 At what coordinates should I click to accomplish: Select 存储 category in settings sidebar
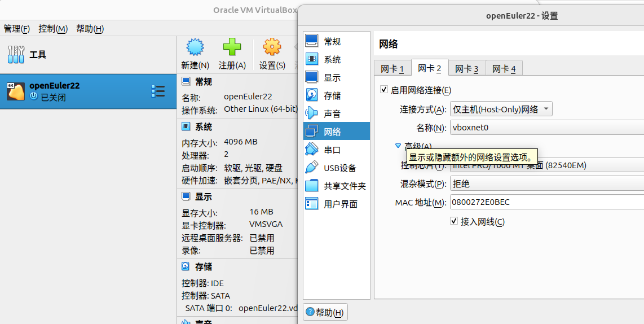pyautogui.click(x=336, y=95)
